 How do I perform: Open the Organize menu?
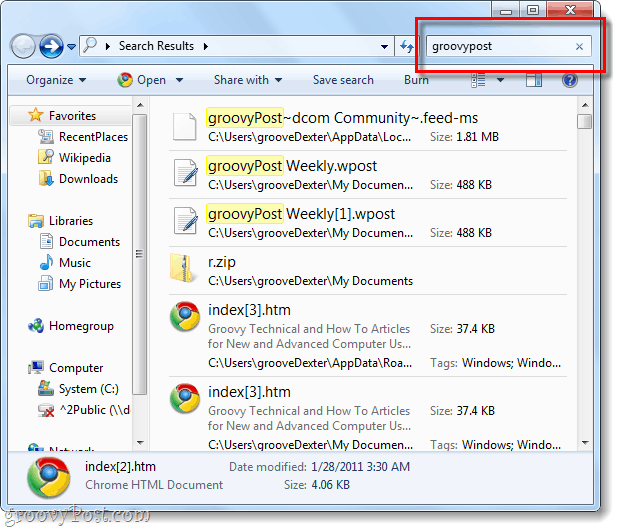[56, 80]
